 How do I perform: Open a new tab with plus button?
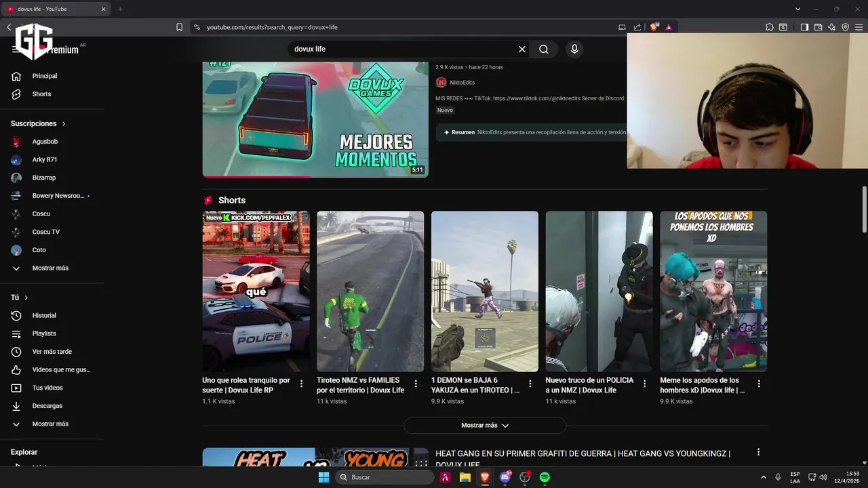(x=120, y=9)
